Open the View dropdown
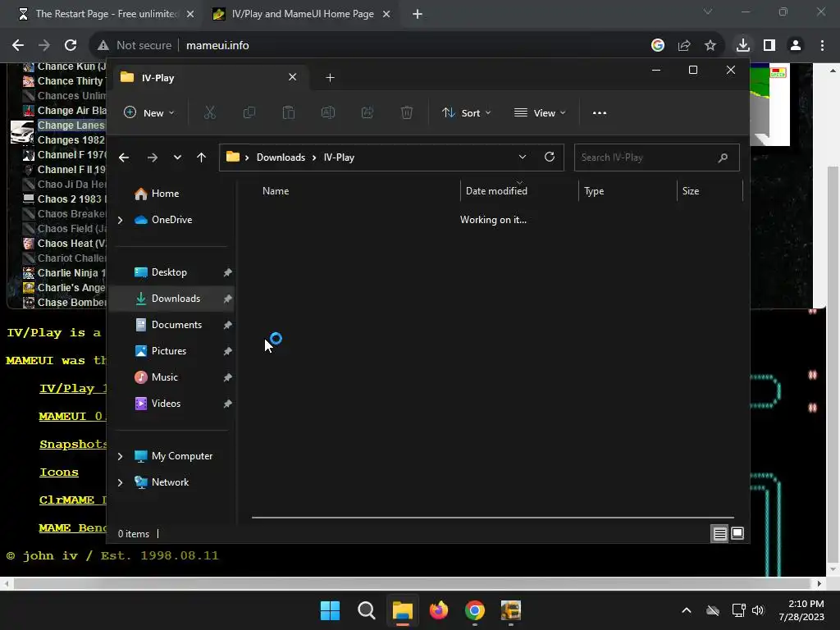Screen dimensions: 840x630 click(x=540, y=113)
